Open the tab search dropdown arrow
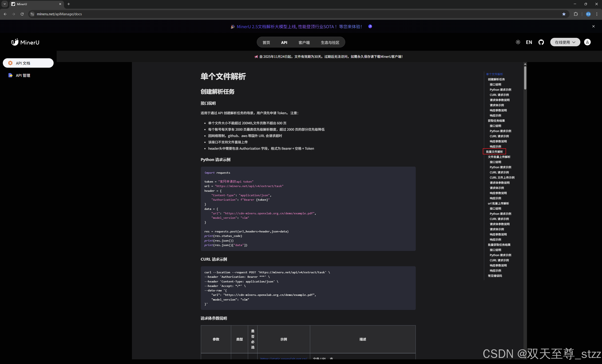The width and height of the screenshot is (602, 364). [x=5, y=4]
